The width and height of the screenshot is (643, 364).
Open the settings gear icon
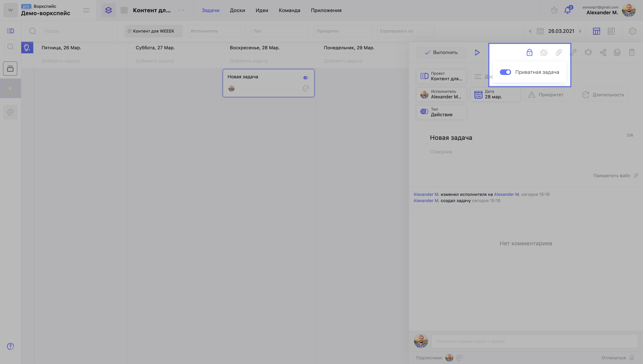[x=633, y=31]
